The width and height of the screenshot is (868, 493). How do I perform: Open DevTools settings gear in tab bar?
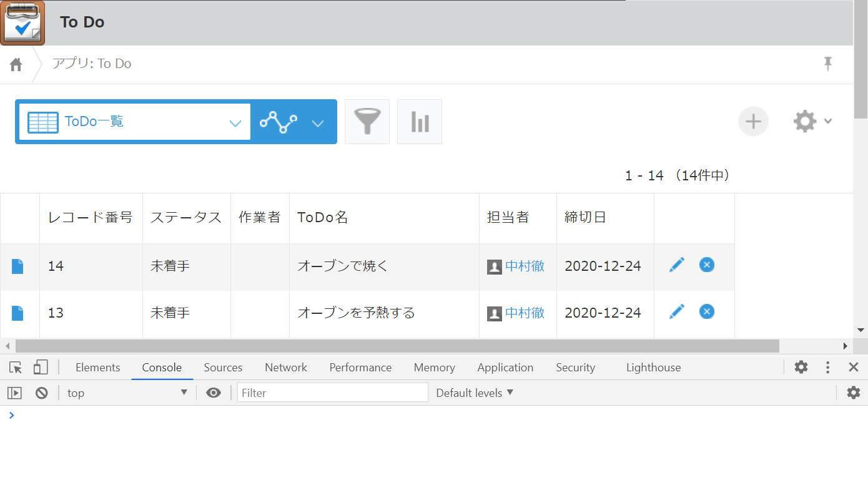pos(801,368)
